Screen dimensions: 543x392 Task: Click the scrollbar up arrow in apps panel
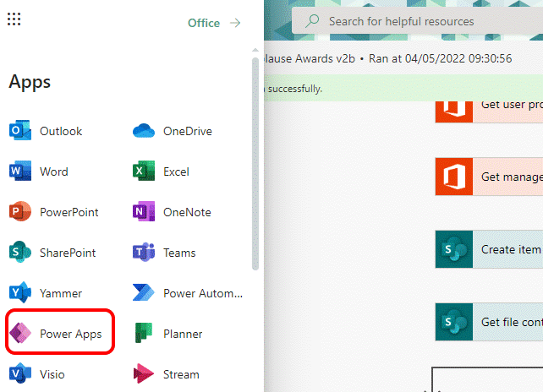(x=255, y=50)
